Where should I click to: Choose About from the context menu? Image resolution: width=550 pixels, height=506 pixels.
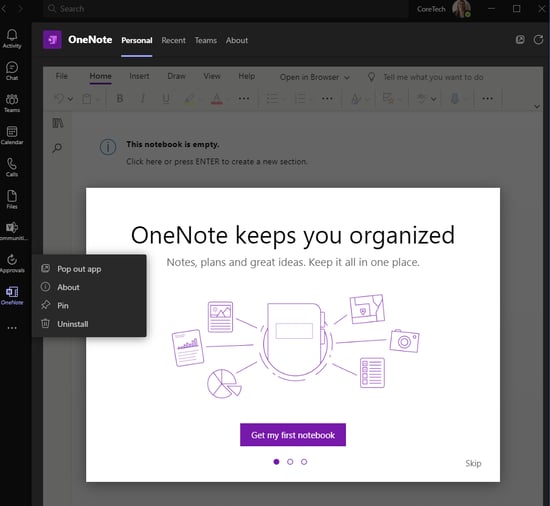coord(89,287)
